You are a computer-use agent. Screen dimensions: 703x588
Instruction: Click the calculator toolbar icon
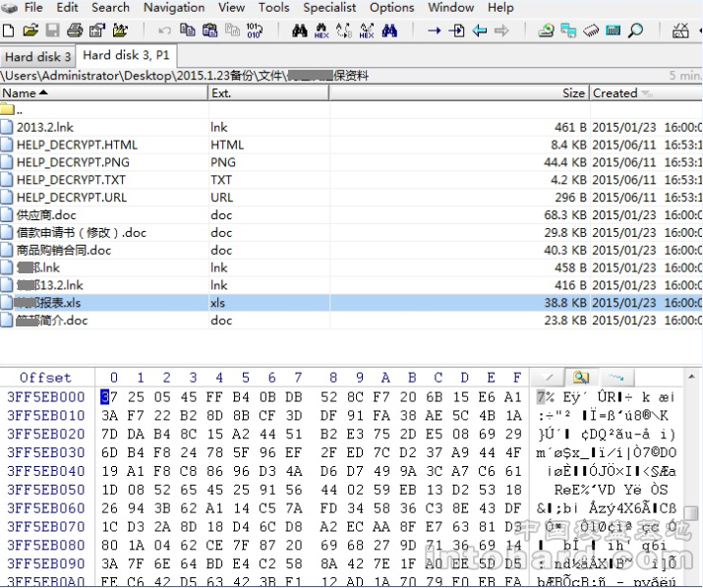[613, 30]
